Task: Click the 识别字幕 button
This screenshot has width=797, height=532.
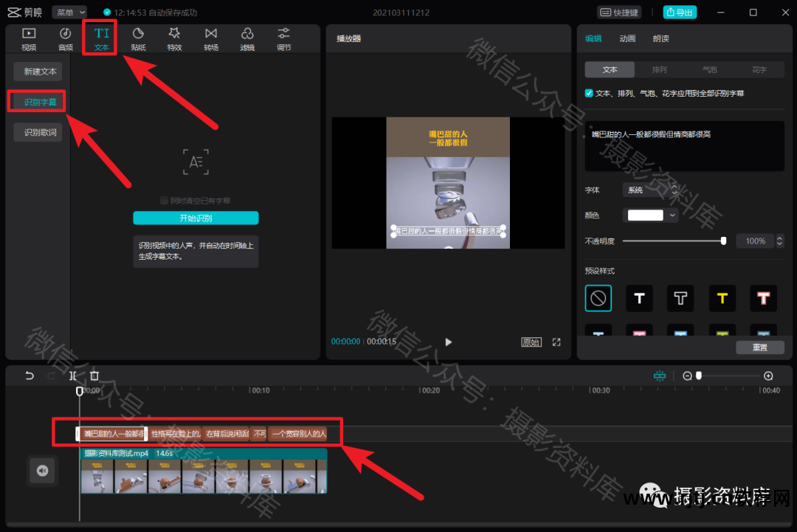Action: point(38,102)
